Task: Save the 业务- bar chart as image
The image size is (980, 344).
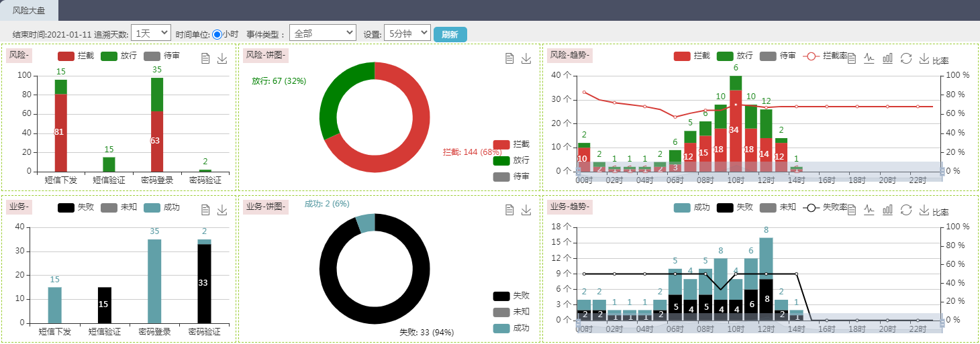Action: coord(222,210)
